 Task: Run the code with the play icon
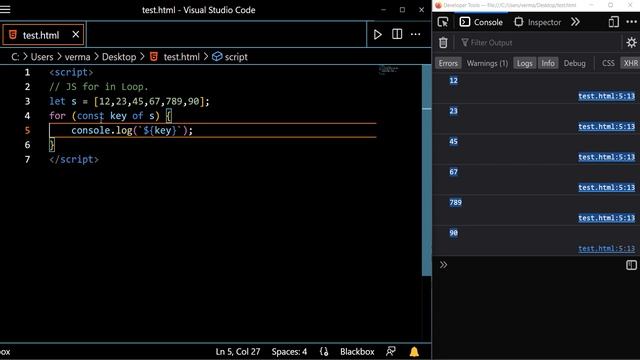[x=378, y=35]
